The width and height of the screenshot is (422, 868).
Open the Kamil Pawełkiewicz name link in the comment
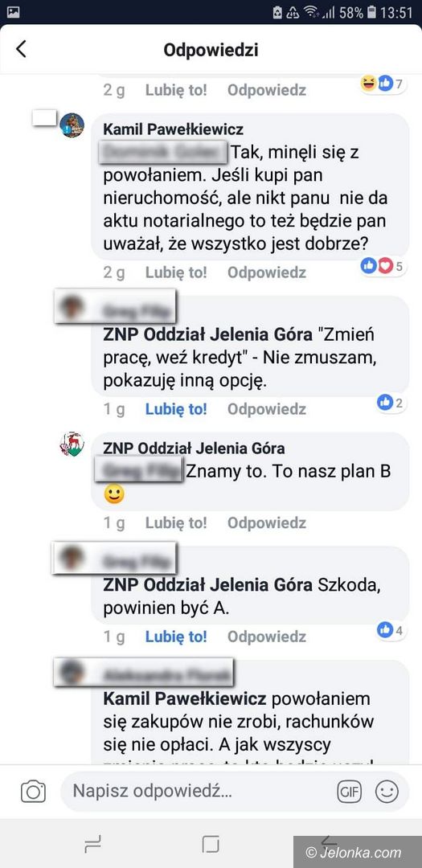(174, 129)
